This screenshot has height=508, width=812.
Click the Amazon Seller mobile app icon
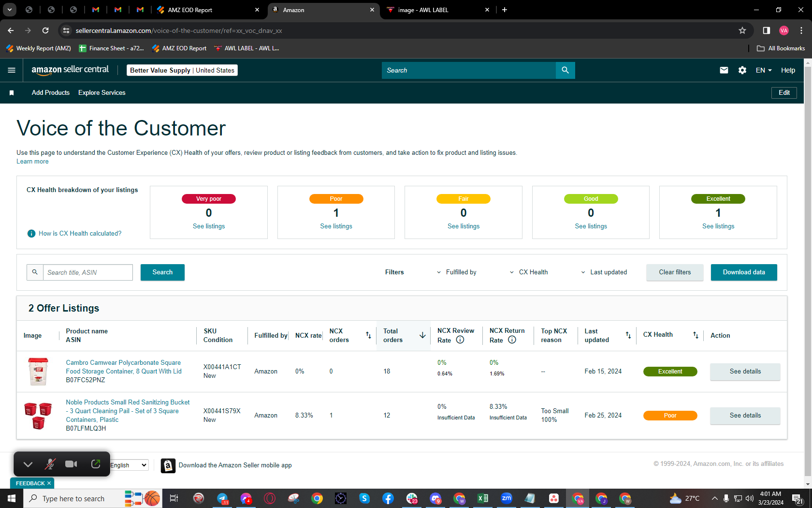pos(168,465)
